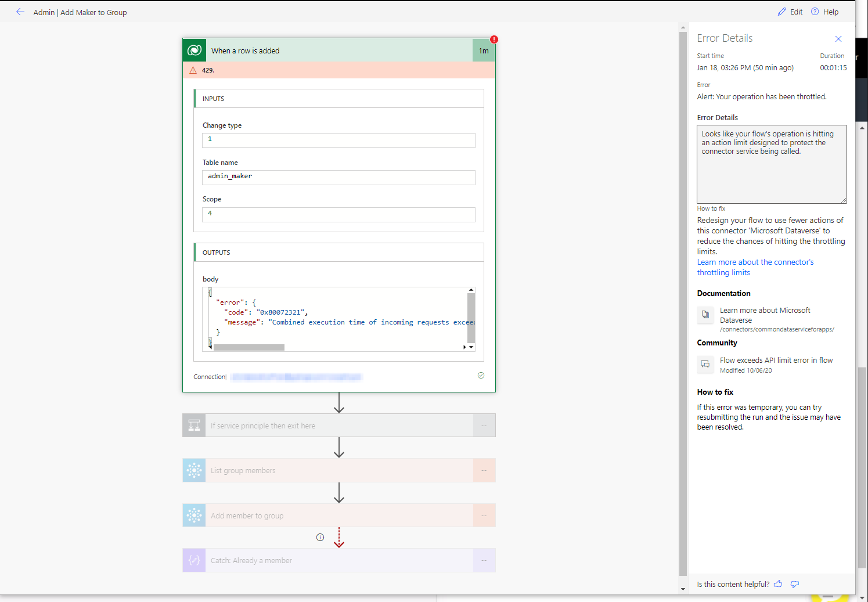The width and height of the screenshot is (868, 602).
Task: Give a thumbs up to Is this content helpful
Action: click(x=778, y=584)
